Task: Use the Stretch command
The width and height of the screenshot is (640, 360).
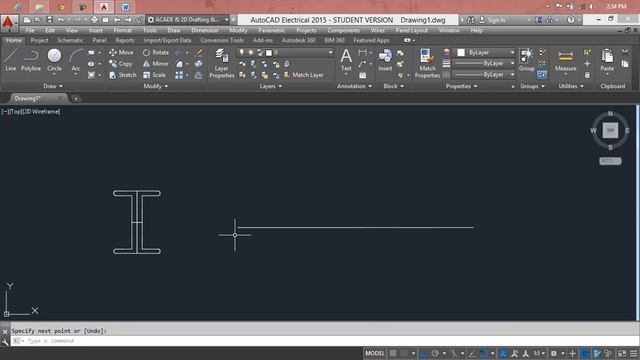Action: tap(122, 75)
